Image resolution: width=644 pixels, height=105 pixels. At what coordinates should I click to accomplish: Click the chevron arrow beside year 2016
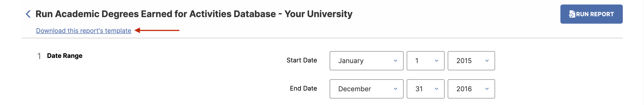(487, 89)
